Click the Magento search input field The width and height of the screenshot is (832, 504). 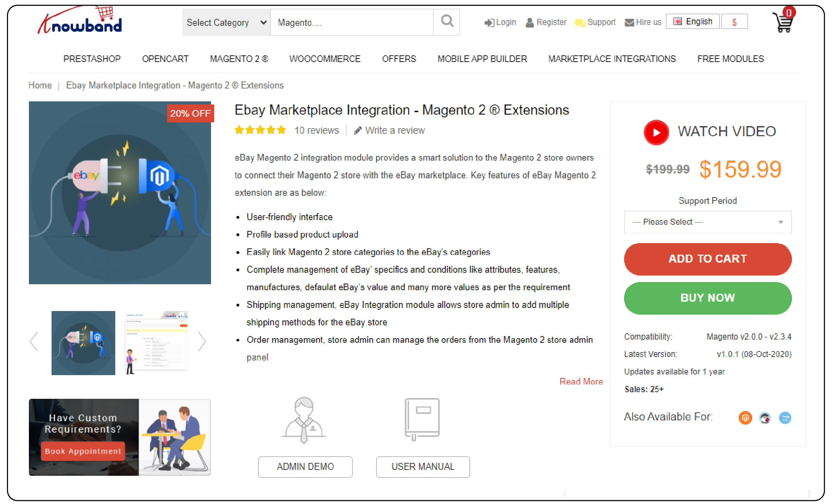click(x=352, y=23)
